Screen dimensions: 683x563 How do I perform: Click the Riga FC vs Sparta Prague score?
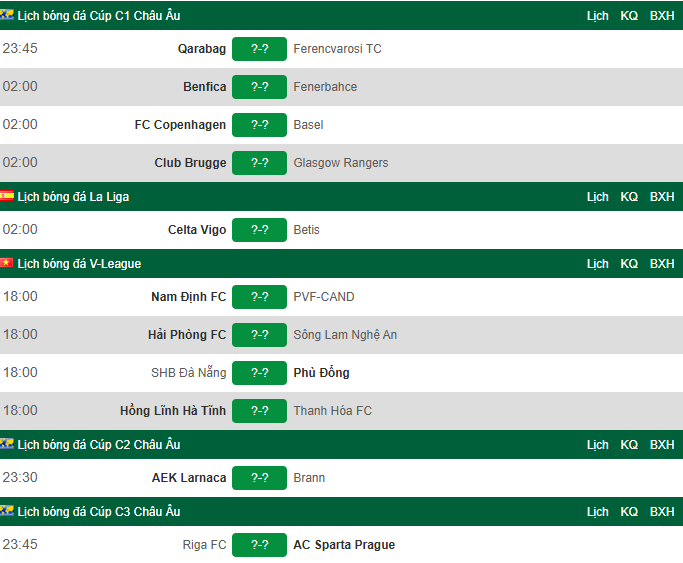click(x=259, y=545)
